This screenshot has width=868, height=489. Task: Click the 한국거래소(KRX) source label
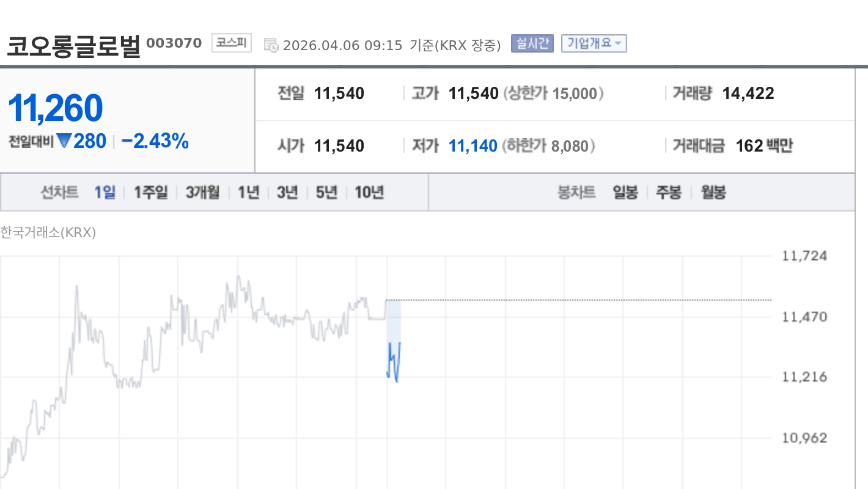coord(49,233)
